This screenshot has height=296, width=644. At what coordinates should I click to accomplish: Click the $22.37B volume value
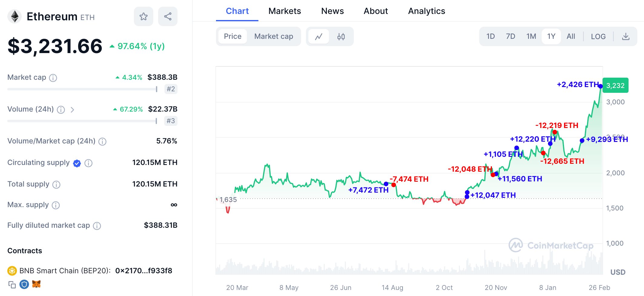[x=163, y=109]
